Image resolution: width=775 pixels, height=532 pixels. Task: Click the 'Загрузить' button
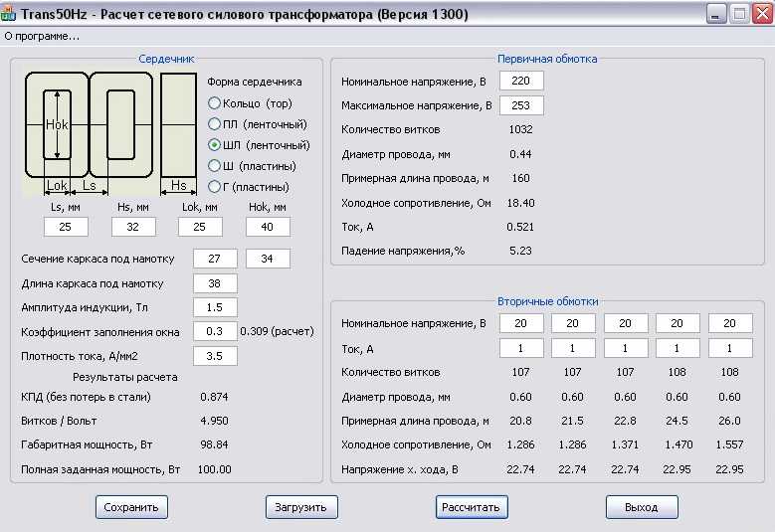click(x=301, y=507)
